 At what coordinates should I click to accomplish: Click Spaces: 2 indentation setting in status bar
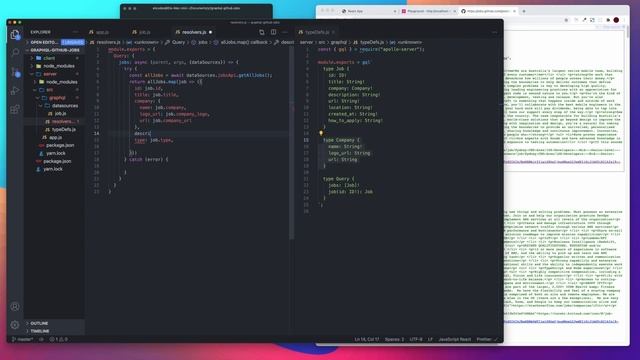[394, 339]
